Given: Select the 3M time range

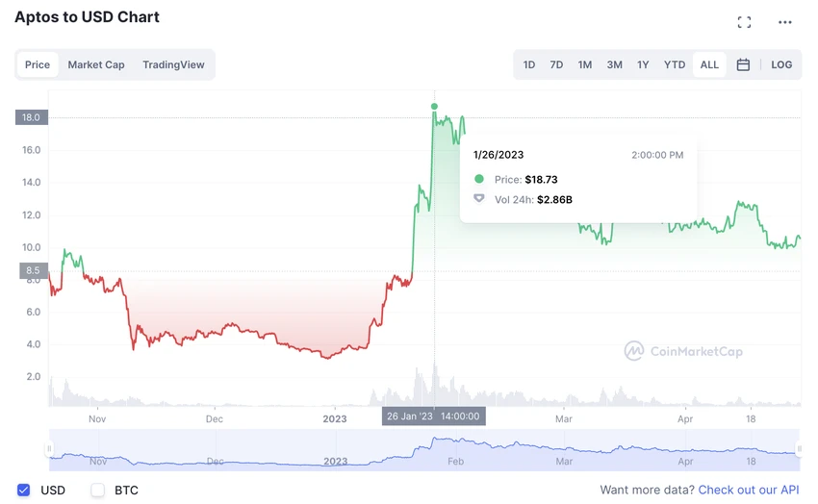Looking at the screenshot, I should point(614,64).
